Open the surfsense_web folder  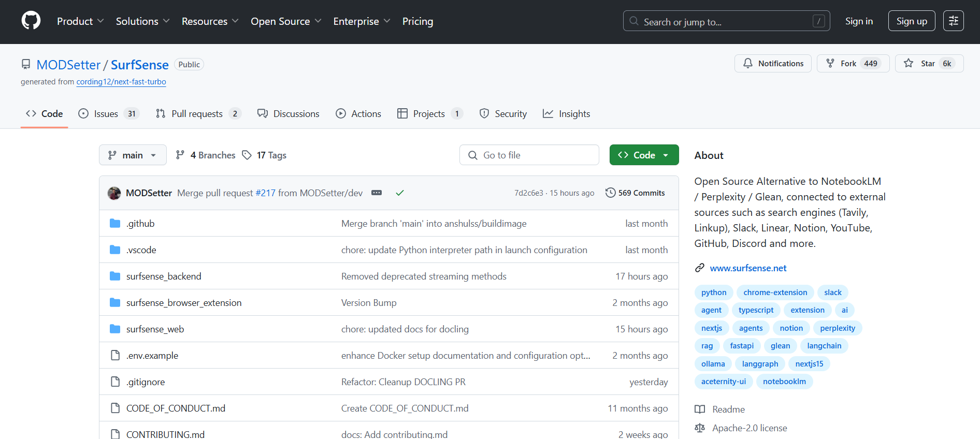pos(155,329)
